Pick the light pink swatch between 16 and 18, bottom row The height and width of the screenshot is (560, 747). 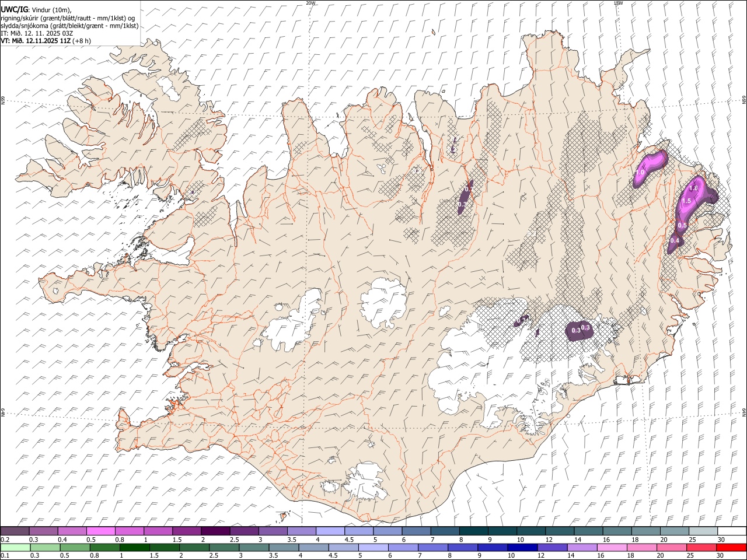coord(612,547)
